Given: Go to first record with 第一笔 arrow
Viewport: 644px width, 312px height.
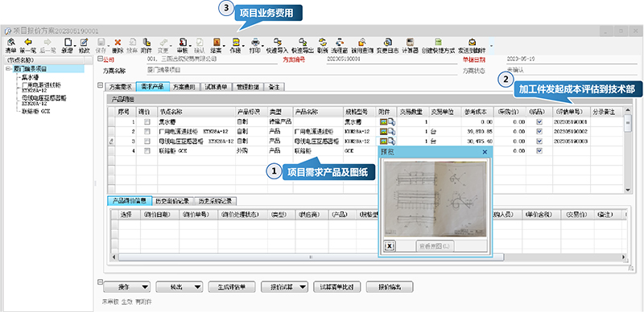Looking at the screenshot, I should click(x=28, y=42).
